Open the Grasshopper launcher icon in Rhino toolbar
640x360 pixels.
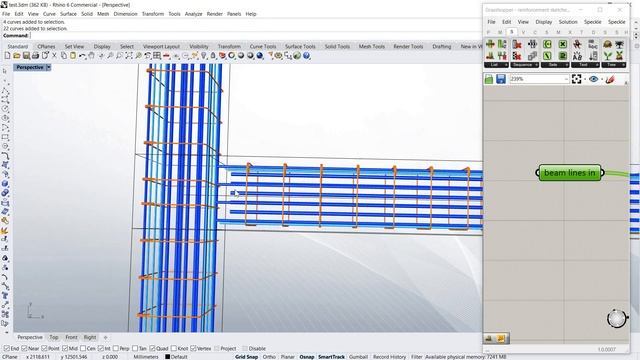(297, 56)
